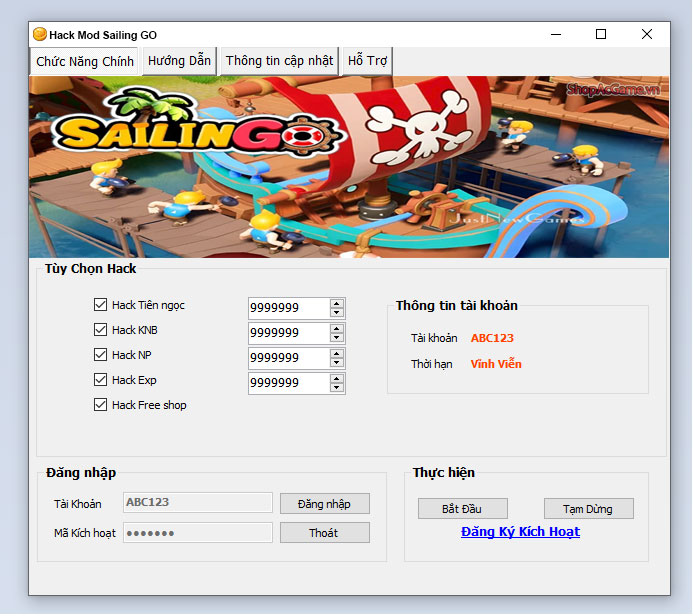Click the ABC123 account name text
693x616 pixels.
[x=492, y=338]
